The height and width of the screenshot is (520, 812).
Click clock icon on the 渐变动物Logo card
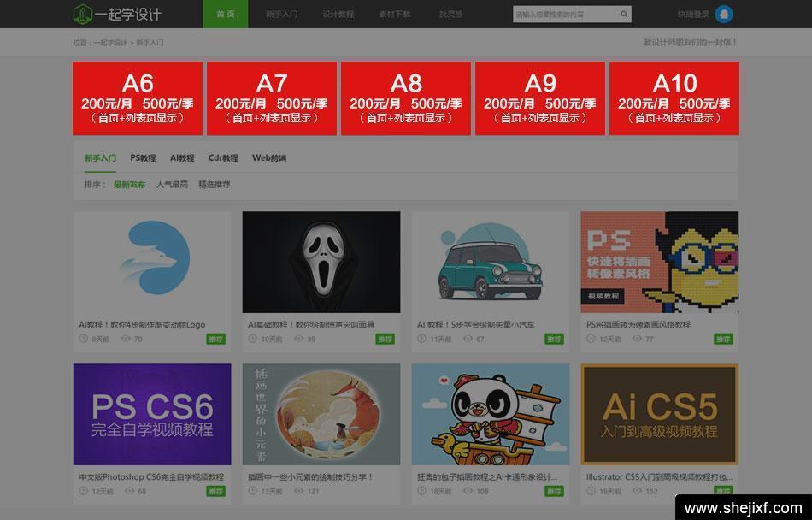pos(84,339)
